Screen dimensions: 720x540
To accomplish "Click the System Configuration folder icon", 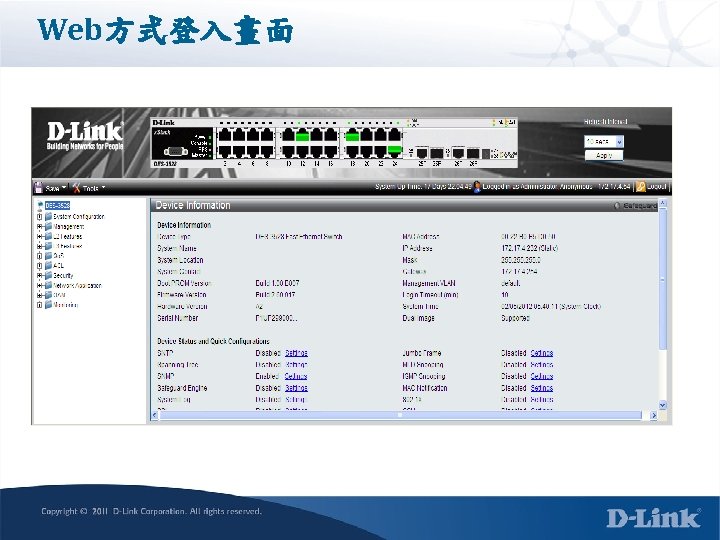I will pos(48,216).
